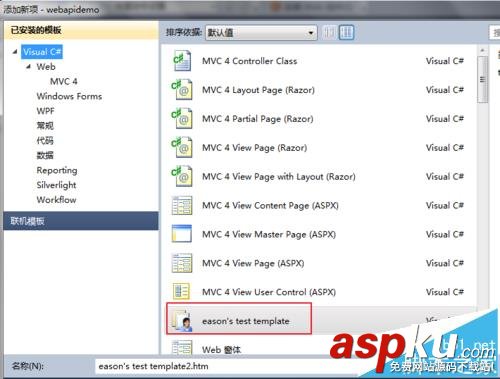The width and height of the screenshot is (500, 379).
Task: Click the MVC 4 Partial Page (Razor) icon
Action: 182,119
